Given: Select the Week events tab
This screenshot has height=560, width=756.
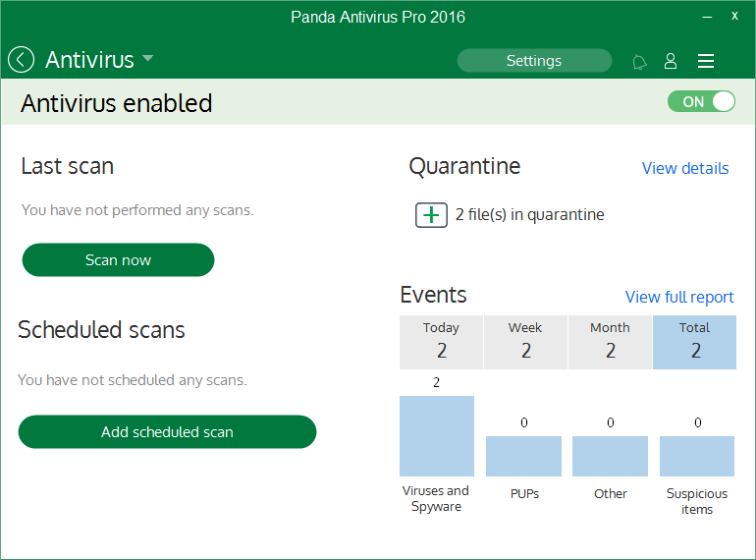Looking at the screenshot, I should tap(525, 341).
